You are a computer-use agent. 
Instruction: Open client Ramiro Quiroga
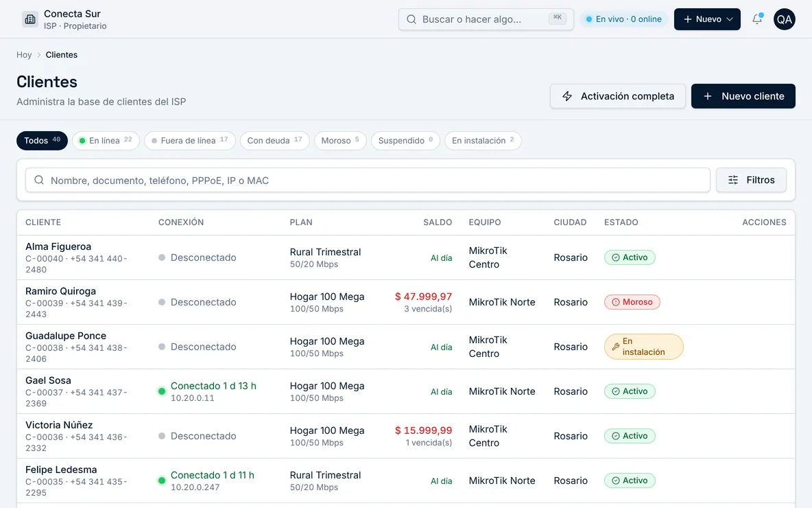(x=60, y=291)
